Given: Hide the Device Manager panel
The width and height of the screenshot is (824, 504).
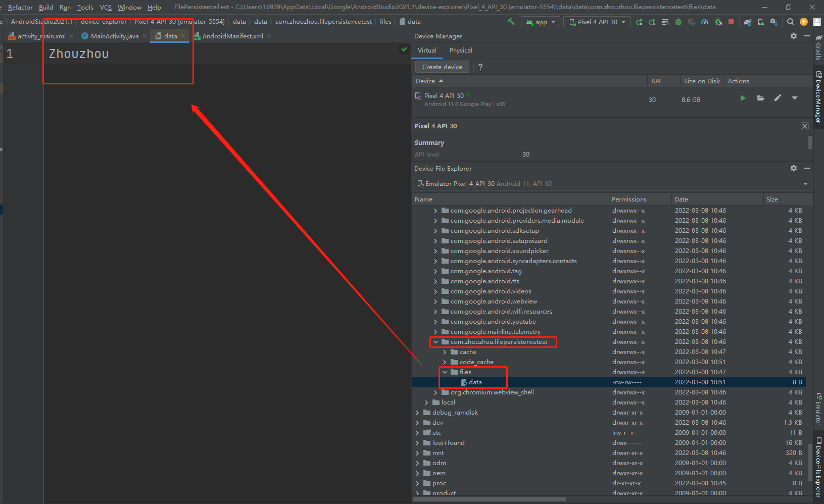Looking at the screenshot, I should coord(807,36).
